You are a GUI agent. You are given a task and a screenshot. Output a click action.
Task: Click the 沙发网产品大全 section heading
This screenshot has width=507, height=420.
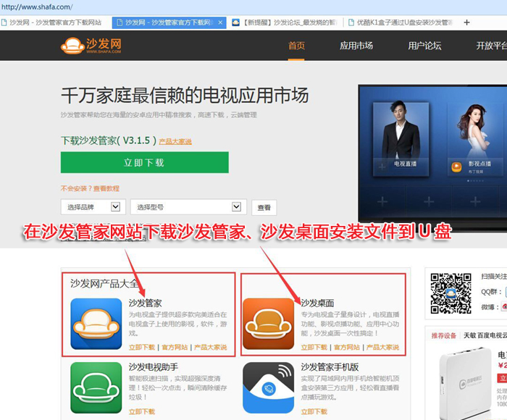click(104, 284)
